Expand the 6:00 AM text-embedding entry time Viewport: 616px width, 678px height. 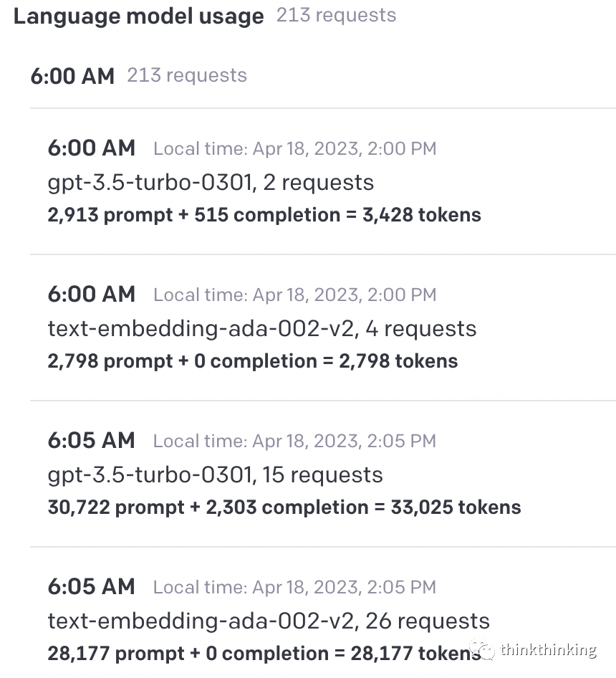[x=92, y=295]
